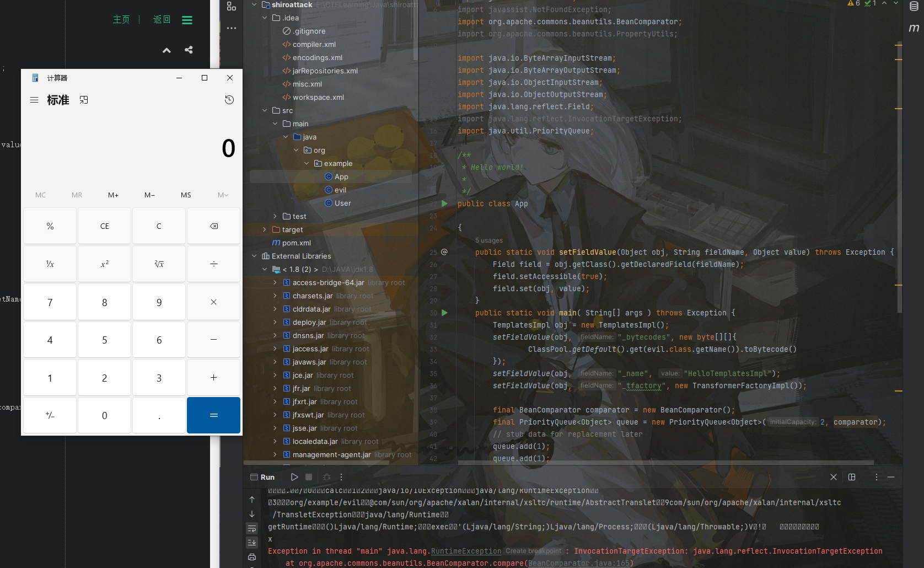Expand the test folder node

275,216
